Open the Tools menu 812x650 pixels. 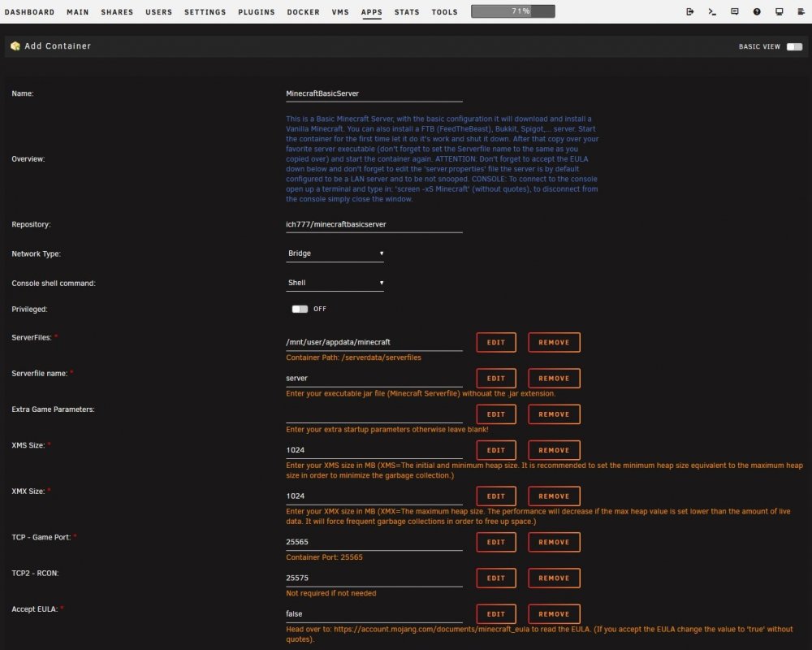(x=445, y=12)
